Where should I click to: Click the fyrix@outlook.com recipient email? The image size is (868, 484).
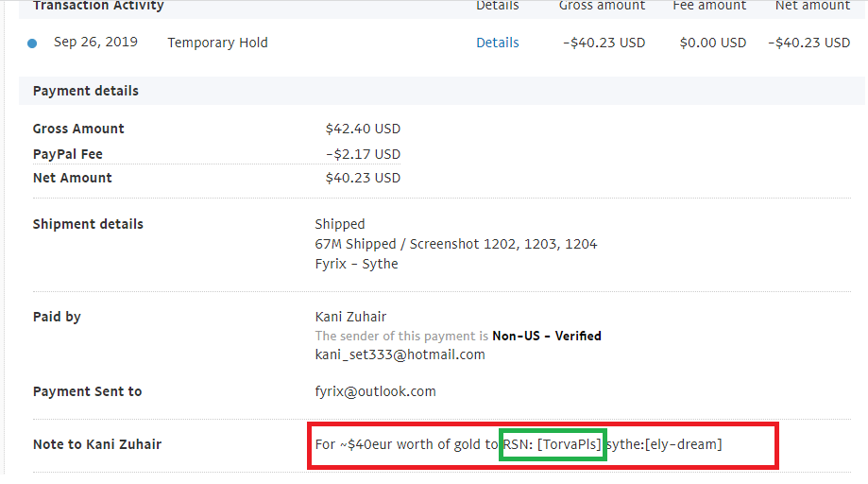click(x=375, y=391)
